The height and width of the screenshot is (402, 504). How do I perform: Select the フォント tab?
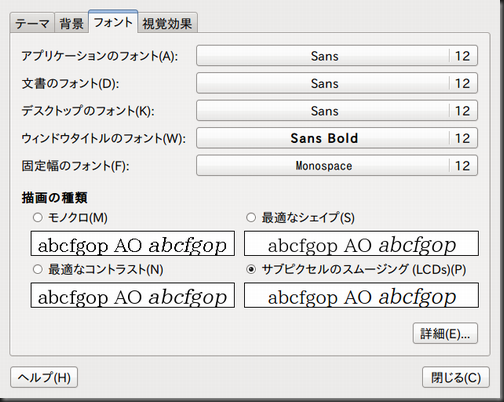tap(113, 22)
